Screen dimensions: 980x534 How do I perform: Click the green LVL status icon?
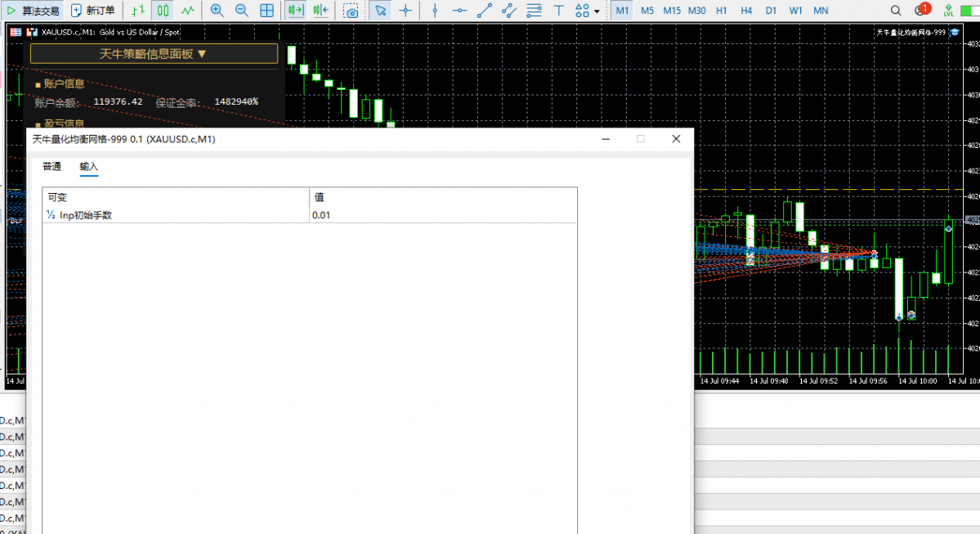coord(949,11)
